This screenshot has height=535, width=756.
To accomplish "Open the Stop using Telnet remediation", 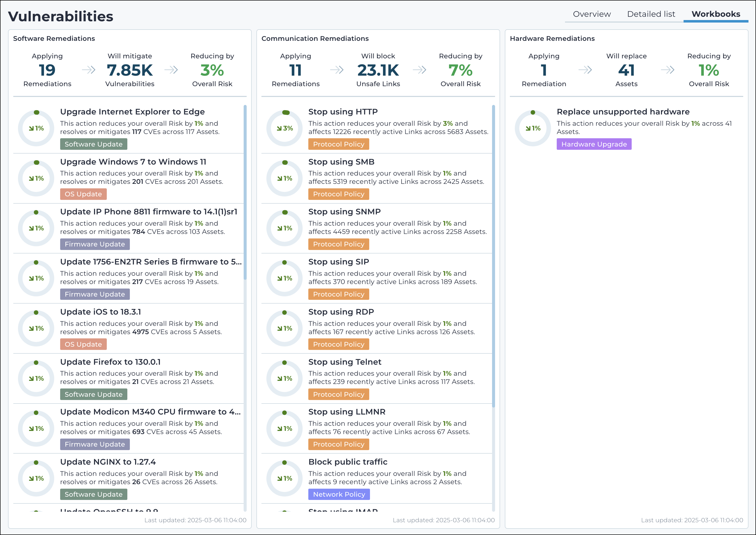I will click(345, 362).
